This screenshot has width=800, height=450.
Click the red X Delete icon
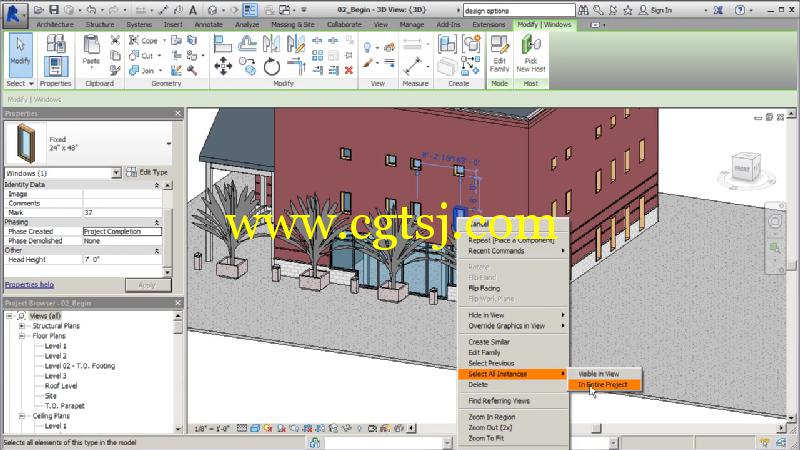(349, 70)
